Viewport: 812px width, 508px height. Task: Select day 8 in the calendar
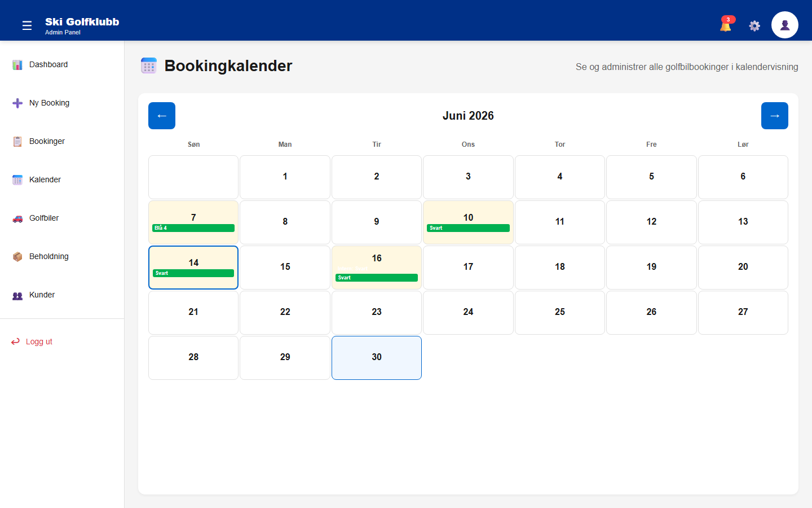tap(285, 222)
